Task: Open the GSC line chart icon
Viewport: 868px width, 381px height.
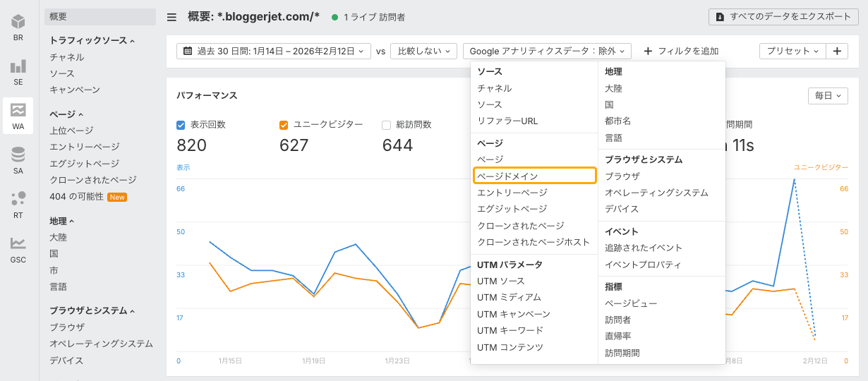Action: tap(18, 249)
